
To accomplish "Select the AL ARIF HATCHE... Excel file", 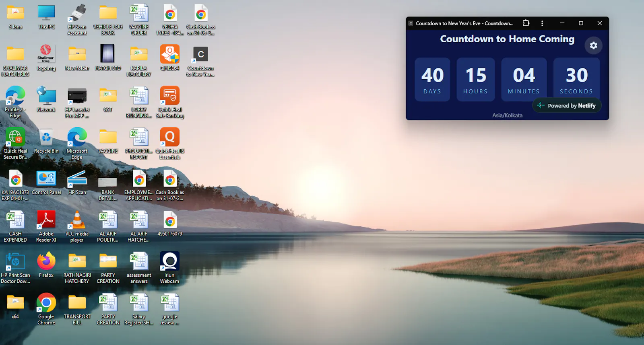I will [x=139, y=227].
